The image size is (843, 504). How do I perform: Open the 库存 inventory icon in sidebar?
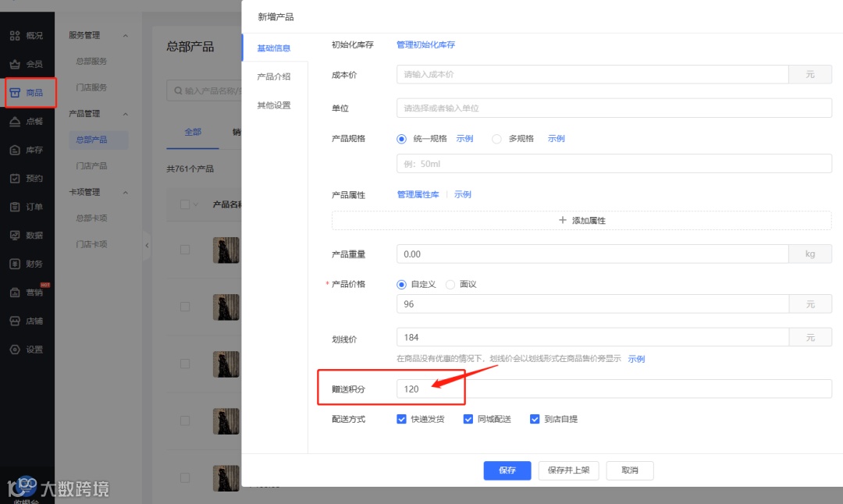15,150
